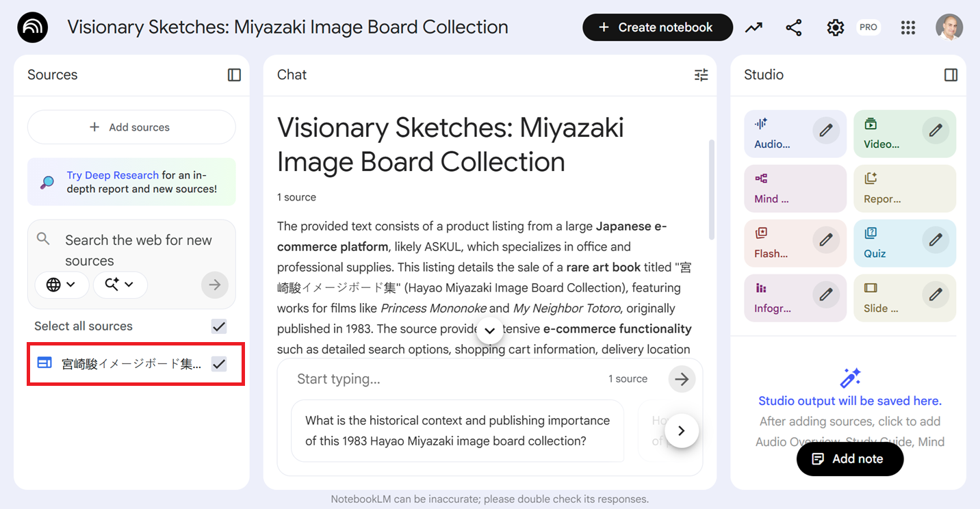Show next suggested question arrow
The width and height of the screenshot is (980, 509).
681,431
